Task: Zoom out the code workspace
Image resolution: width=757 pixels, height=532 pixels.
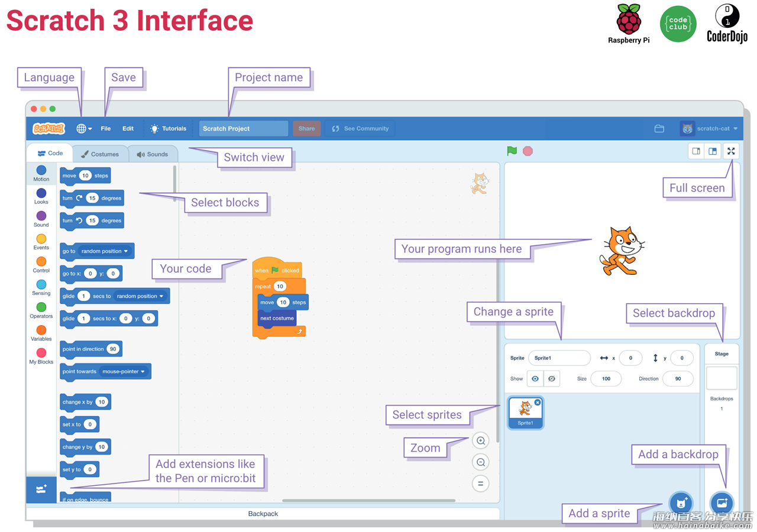Action: [481, 462]
